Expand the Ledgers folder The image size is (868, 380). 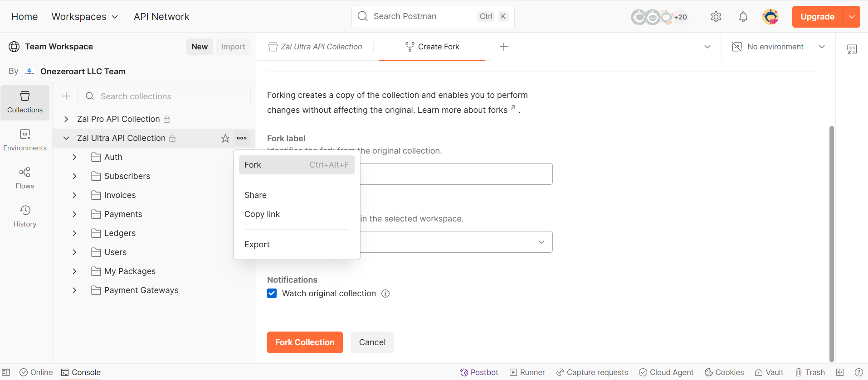click(74, 233)
